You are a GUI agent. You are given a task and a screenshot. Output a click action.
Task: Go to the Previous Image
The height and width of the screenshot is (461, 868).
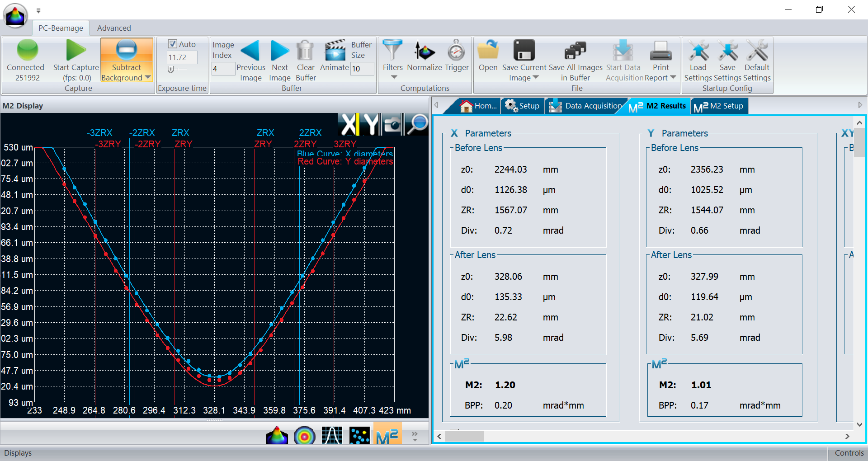250,51
